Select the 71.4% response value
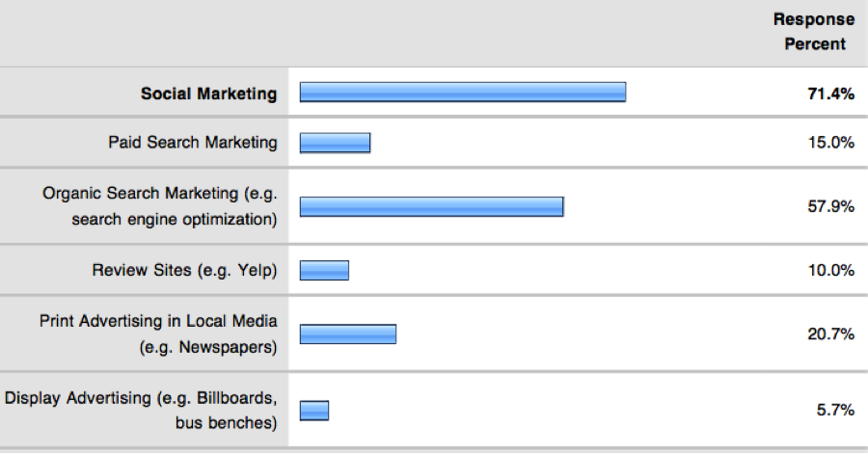The width and height of the screenshot is (868, 454). coord(830,93)
